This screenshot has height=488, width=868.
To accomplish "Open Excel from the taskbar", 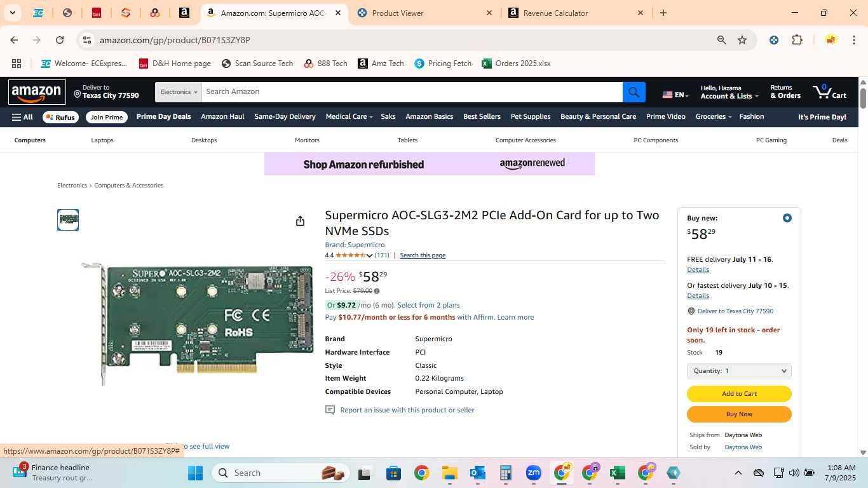I will click(616, 473).
